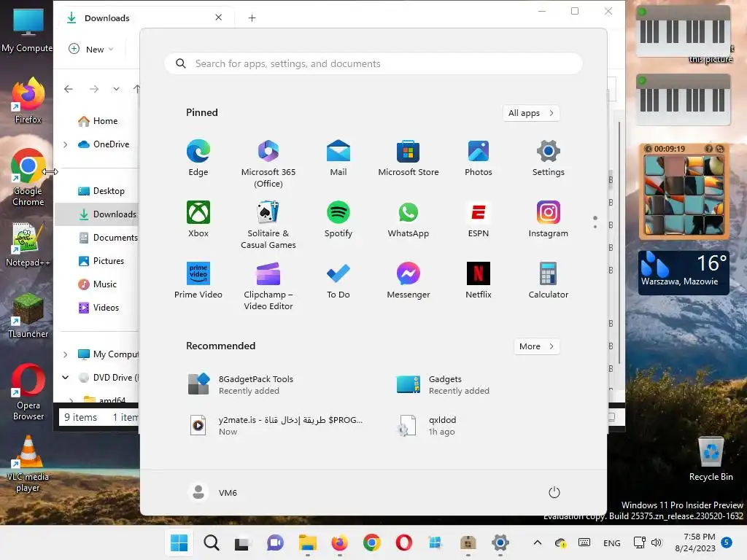This screenshot has width=747, height=560.
Task: Open Task View on the taskbar
Action: 242,542
